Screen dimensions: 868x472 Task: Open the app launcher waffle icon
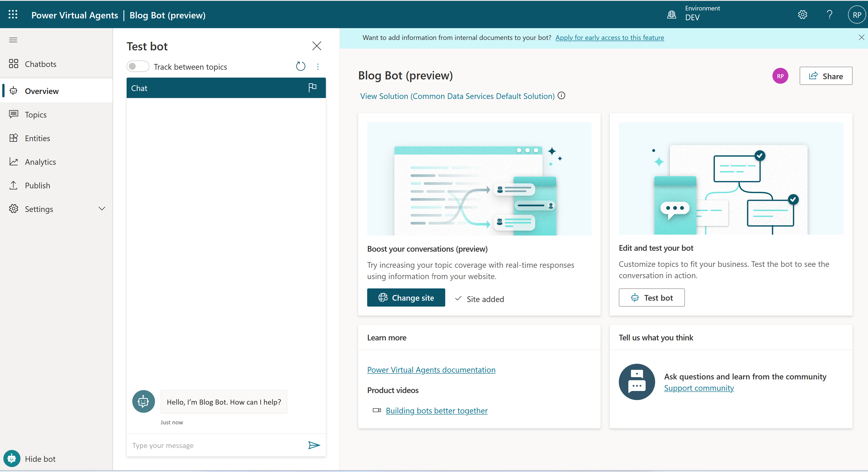[13, 15]
